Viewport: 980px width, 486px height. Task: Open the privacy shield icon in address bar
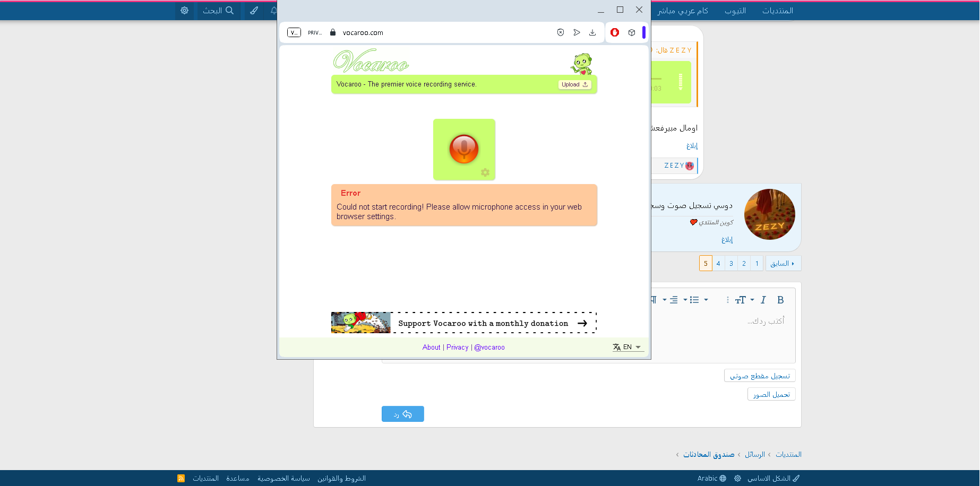[x=561, y=32]
